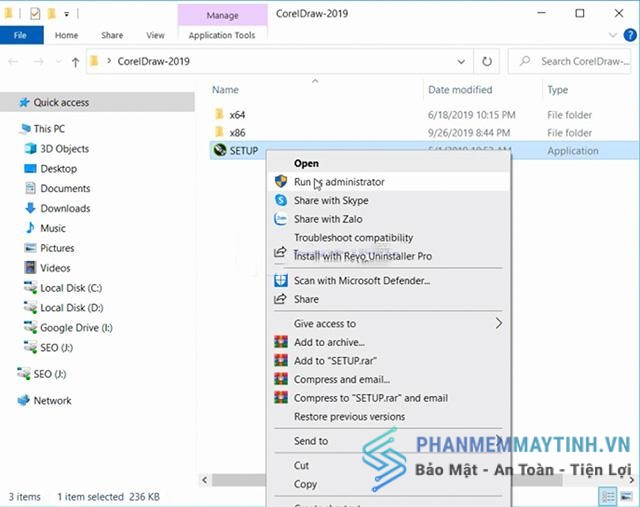640x507 pixels.
Task: Select Troubleshoot compatibility
Action: click(x=388, y=238)
